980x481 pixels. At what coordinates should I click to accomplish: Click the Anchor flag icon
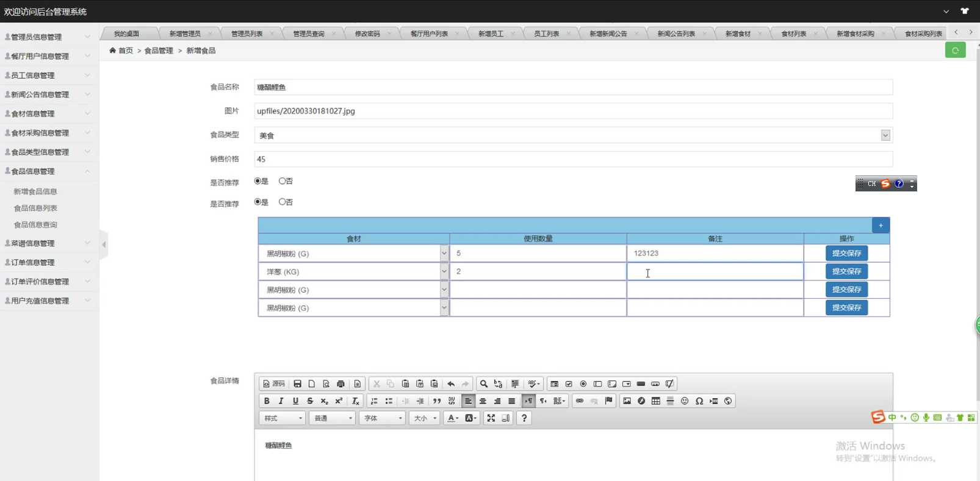point(608,401)
